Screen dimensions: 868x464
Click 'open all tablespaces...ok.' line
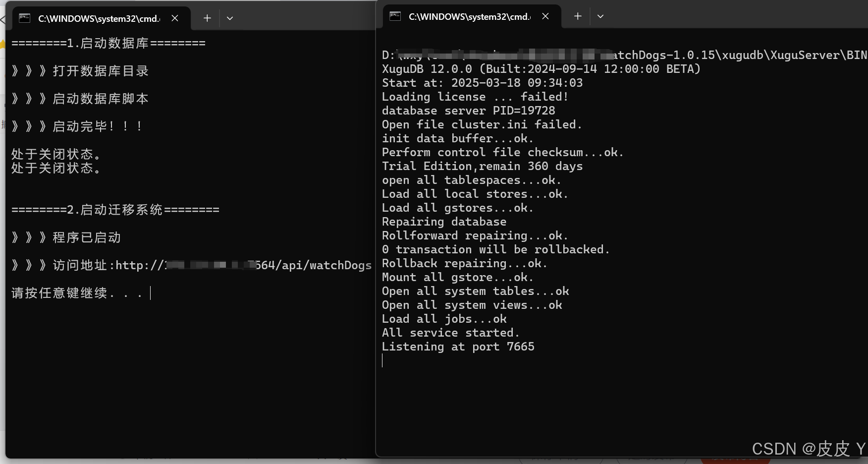click(x=472, y=180)
